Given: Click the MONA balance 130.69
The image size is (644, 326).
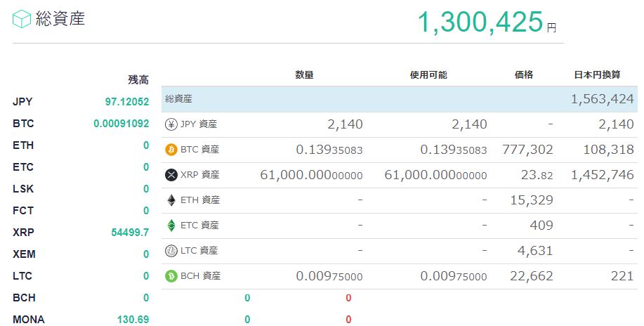Looking at the screenshot, I should pos(133,320).
